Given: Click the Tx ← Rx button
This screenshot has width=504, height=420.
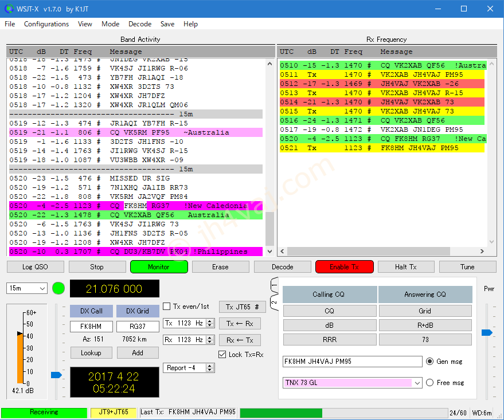Looking at the screenshot, I should click(x=240, y=324).
